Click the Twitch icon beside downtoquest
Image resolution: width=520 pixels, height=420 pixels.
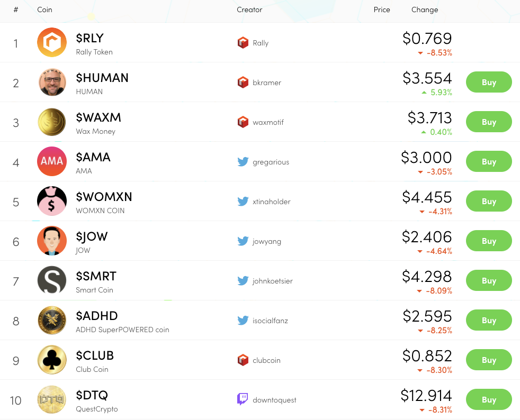pos(243,400)
